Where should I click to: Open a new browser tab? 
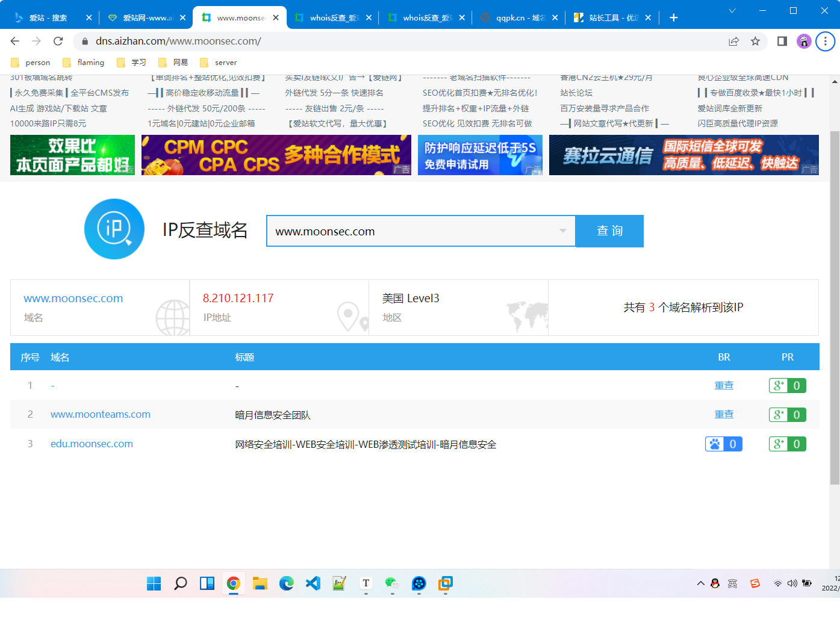point(674,17)
